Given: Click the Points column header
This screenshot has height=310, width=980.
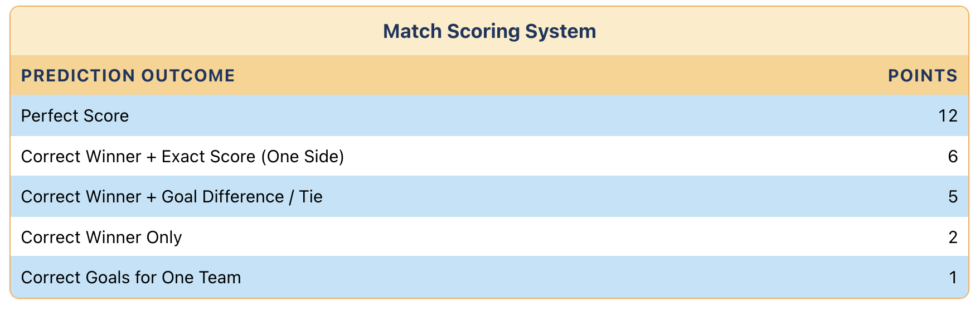Looking at the screenshot, I should coord(923,75).
